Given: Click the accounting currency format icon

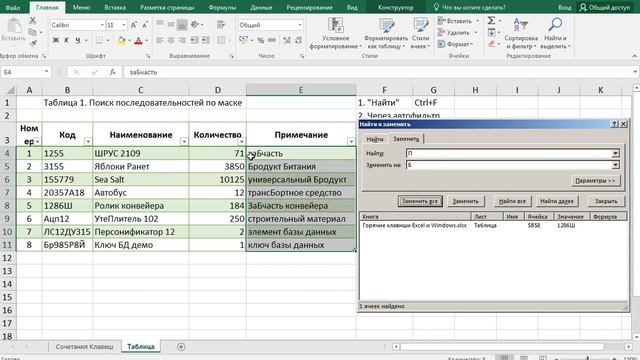Looking at the screenshot, I should pos(244,40).
